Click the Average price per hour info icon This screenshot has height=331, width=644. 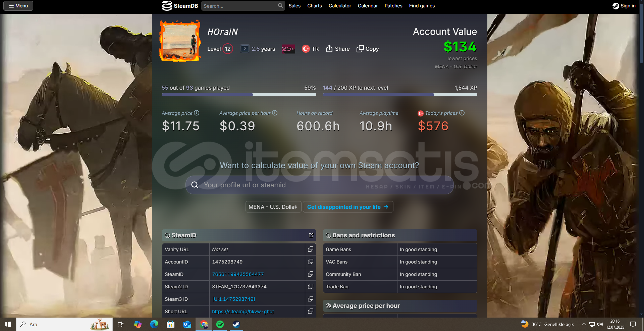[x=275, y=113]
